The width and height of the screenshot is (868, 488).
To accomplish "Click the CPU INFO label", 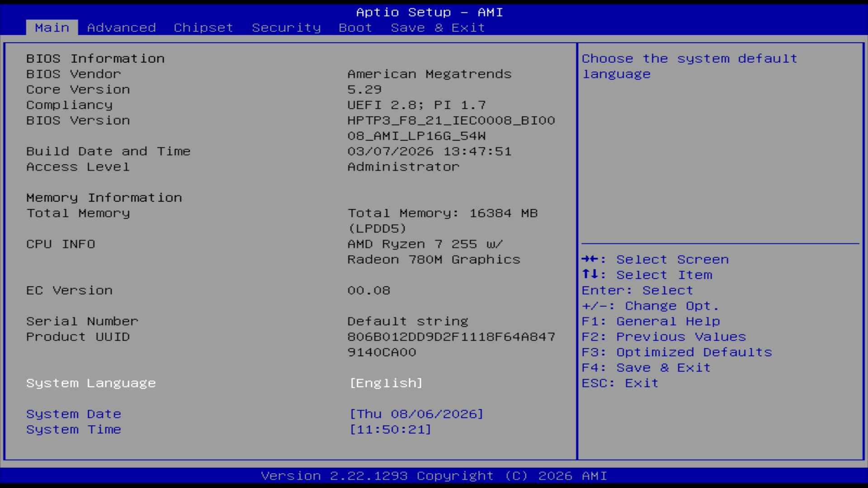I will 61,244.
